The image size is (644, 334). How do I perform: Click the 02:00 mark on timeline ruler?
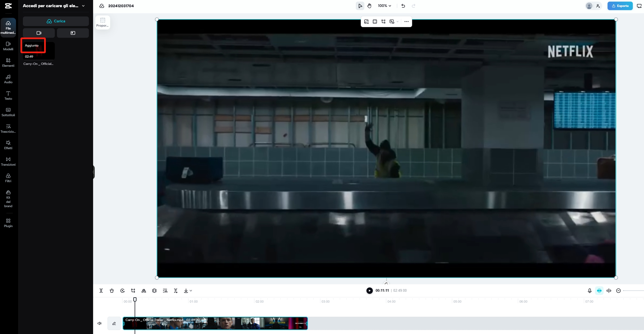(259, 302)
